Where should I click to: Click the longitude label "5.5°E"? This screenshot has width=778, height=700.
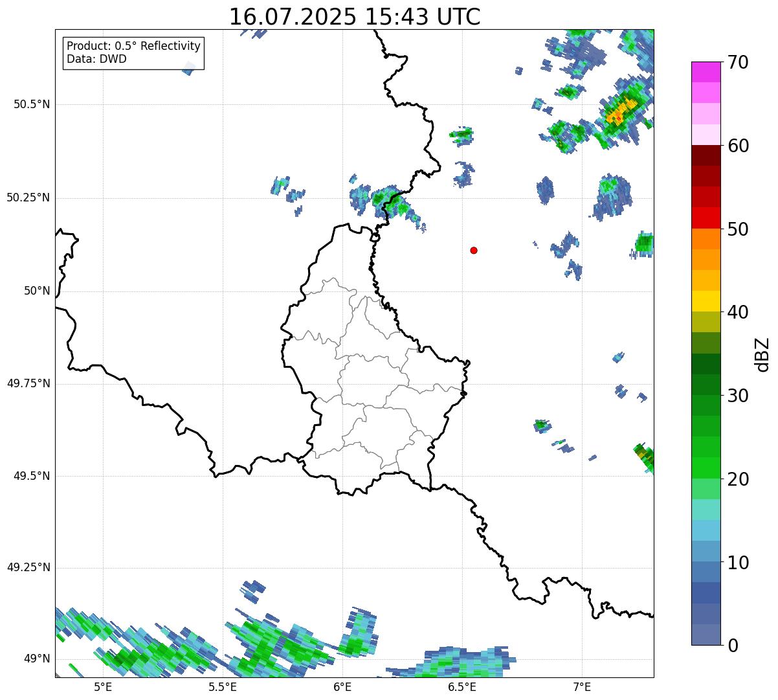[x=223, y=686]
